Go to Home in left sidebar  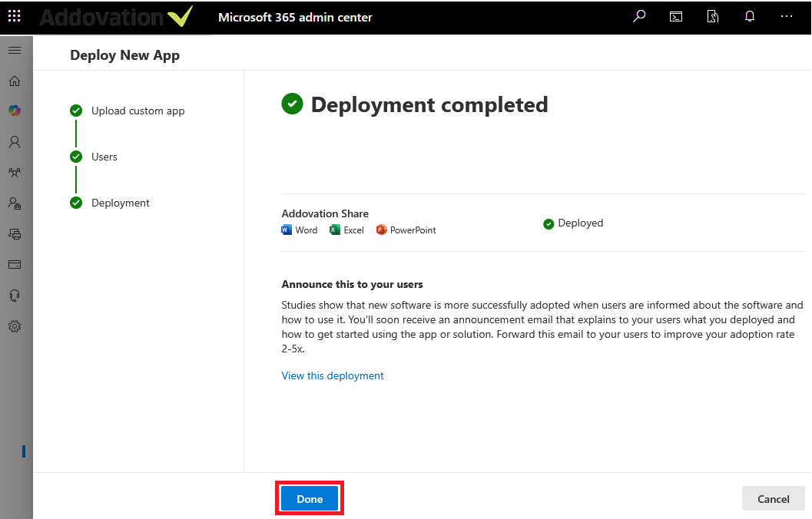[x=15, y=81]
